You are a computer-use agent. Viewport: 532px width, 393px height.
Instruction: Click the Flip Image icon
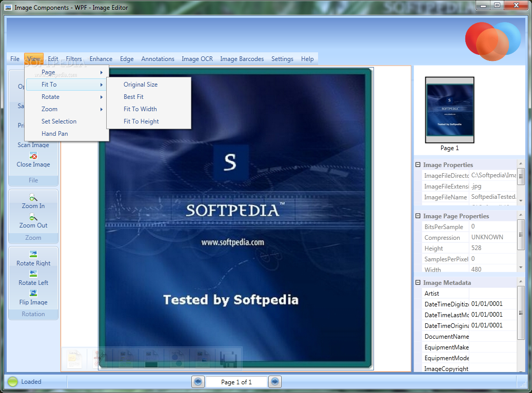[33, 293]
